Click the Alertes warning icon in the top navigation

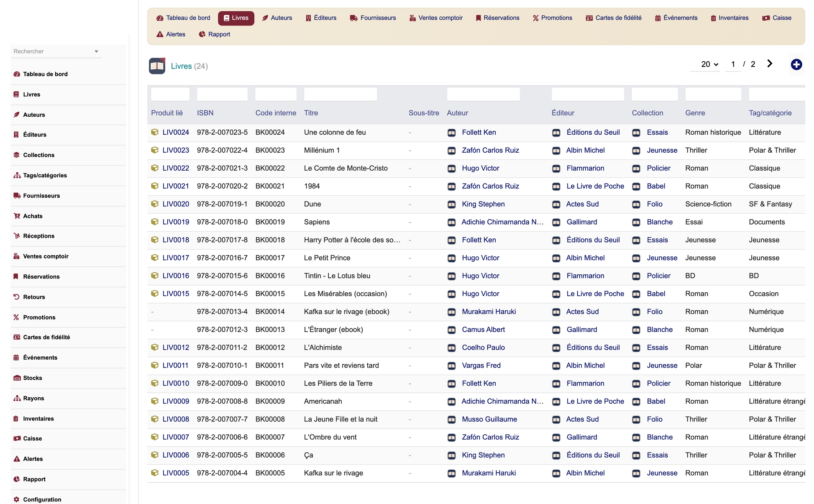(x=160, y=34)
